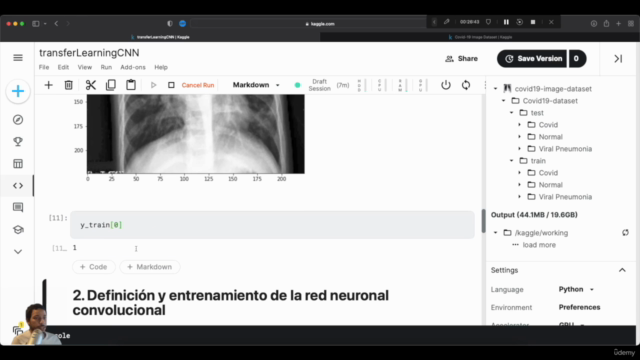Click the notebook title transferLearningCNN

pyautogui.click(x=89, y=53)
